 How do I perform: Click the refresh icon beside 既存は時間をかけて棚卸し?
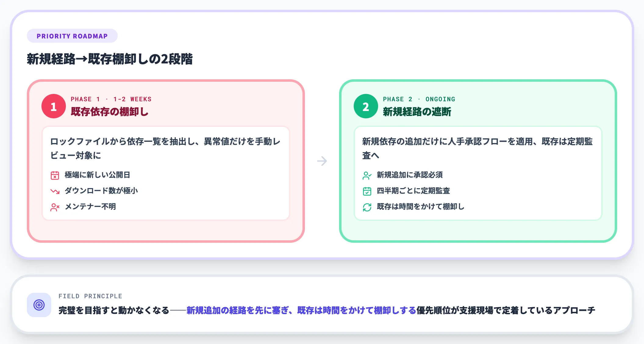pos(367,207)
